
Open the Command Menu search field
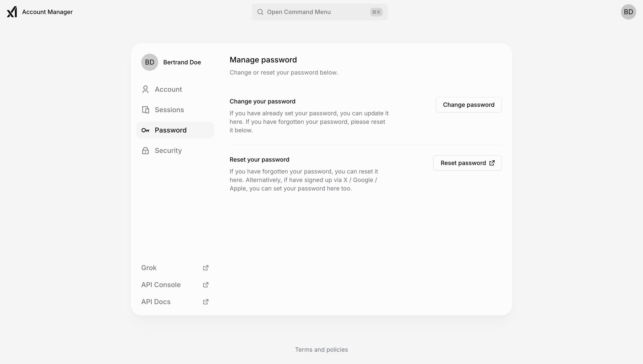pyautogui.click(x=320, y=12)
